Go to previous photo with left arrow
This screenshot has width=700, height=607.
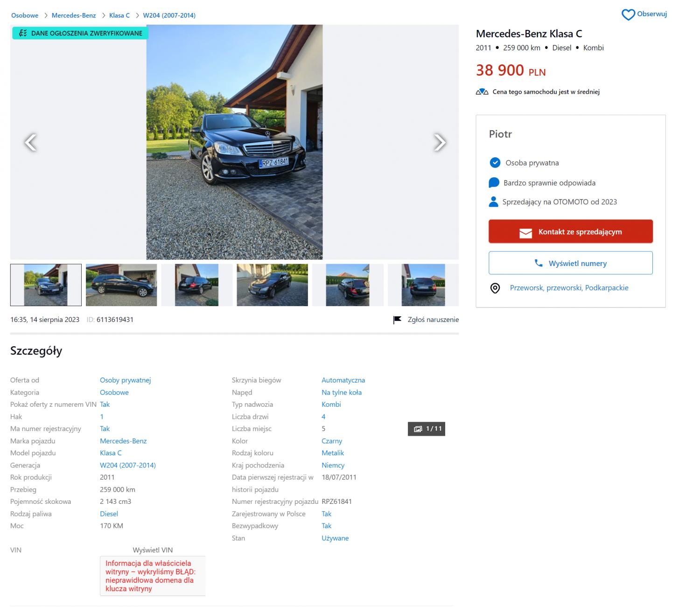(30, 142)
